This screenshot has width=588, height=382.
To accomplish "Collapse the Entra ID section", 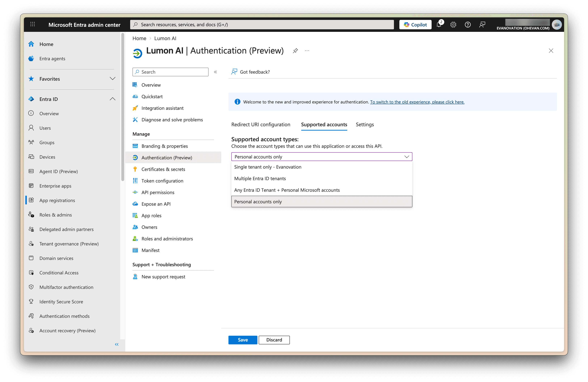I will pos(112,99).
